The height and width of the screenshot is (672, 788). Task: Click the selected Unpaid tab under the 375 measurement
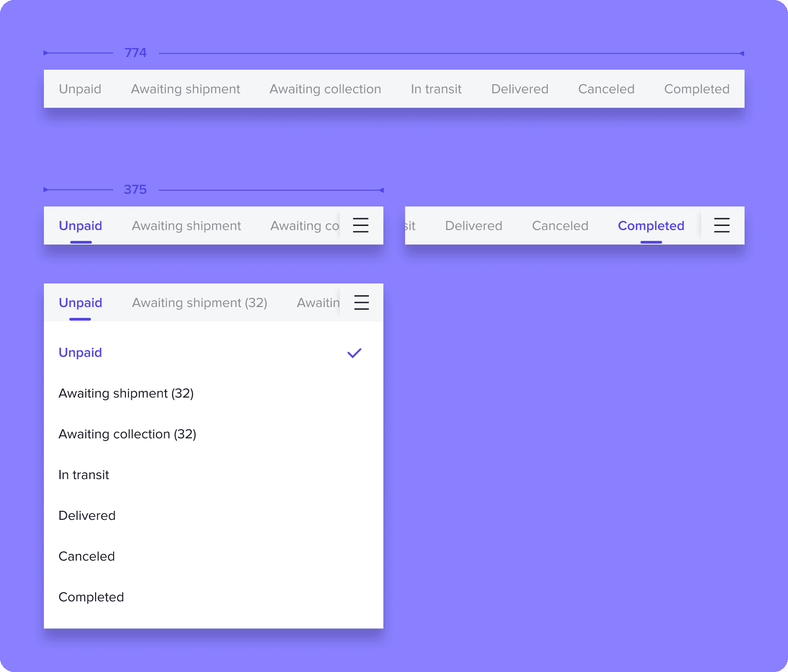pyautogui.click(x=81, y=226)
